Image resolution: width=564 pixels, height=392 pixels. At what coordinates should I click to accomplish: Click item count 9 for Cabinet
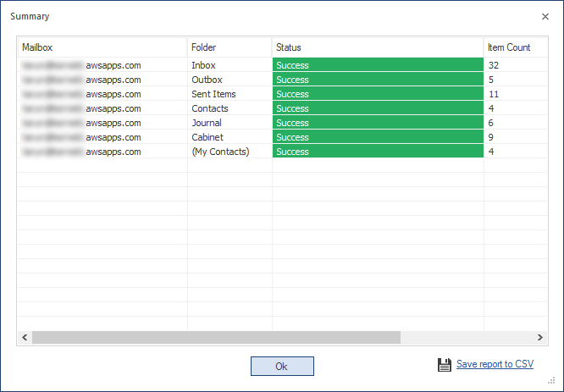(516, 137)
